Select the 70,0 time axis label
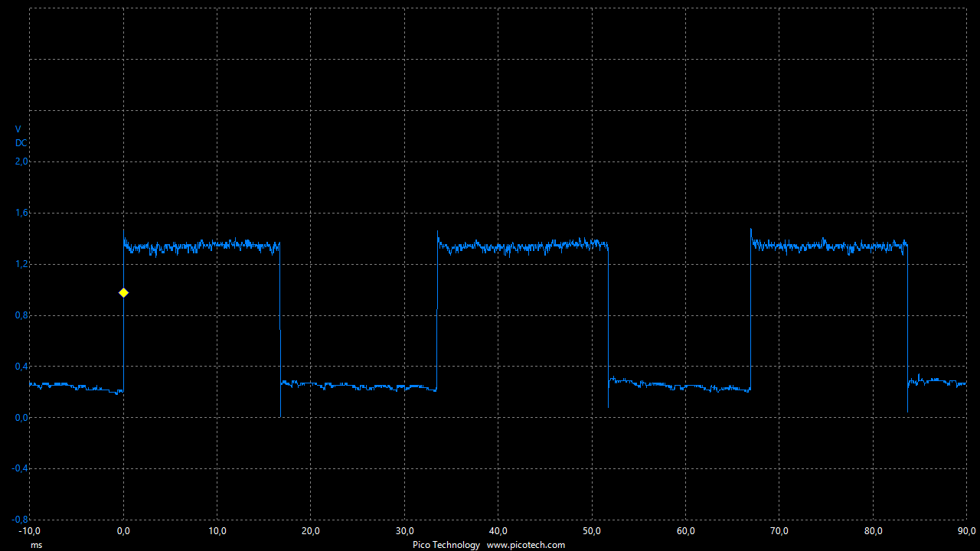 click(779, 531)
